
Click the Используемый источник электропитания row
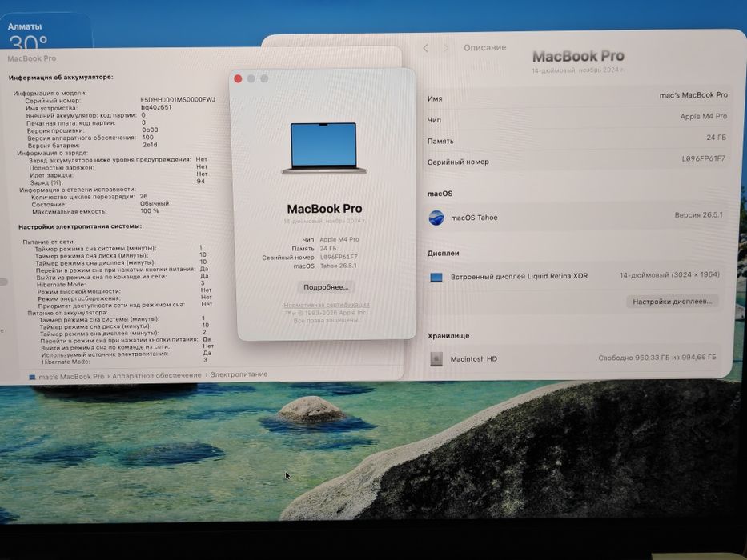coord(127,354)
